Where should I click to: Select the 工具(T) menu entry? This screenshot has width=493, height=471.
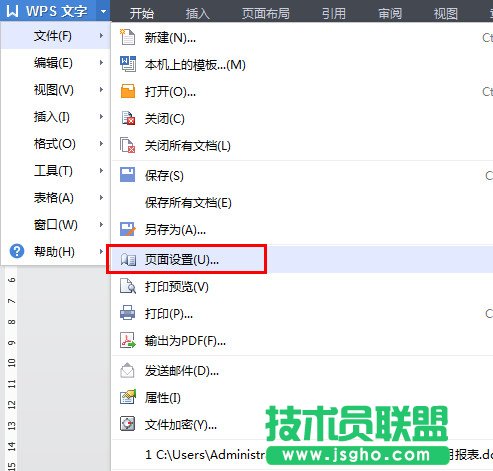click(x=55, y=170)
